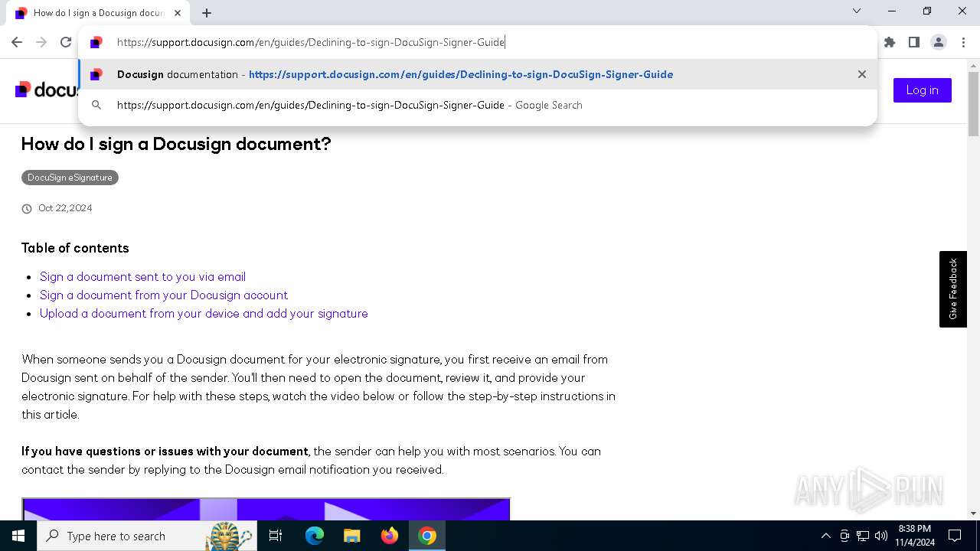Click the video thumbnail below the article
This screenshot has height=551, width=980.
pyautogui.click(x=266, y=509)
